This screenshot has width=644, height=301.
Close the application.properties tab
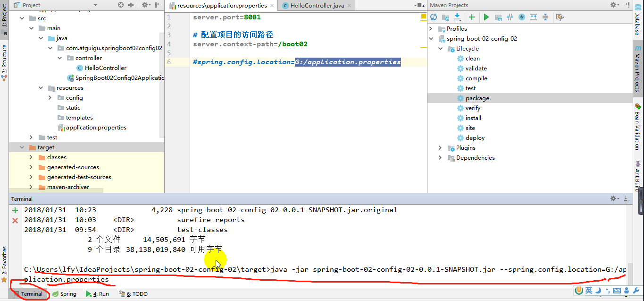273,6
